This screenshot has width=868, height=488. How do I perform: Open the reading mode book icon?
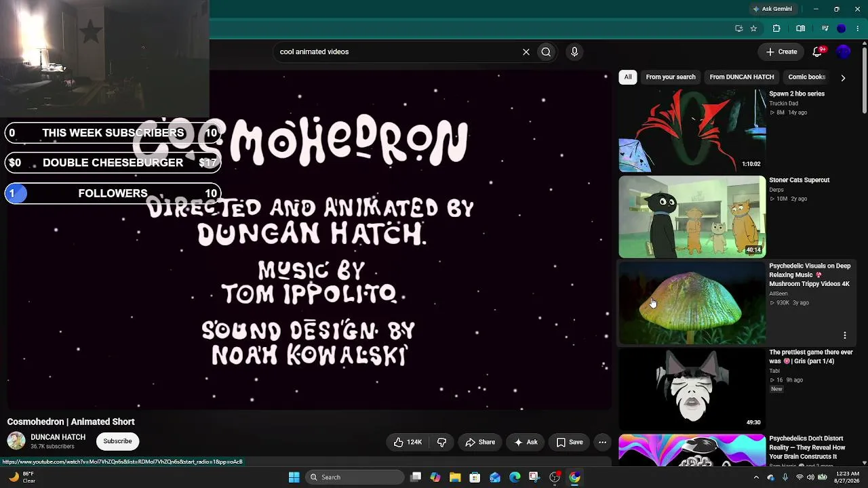pyautogui.click(x=801, y=28)
